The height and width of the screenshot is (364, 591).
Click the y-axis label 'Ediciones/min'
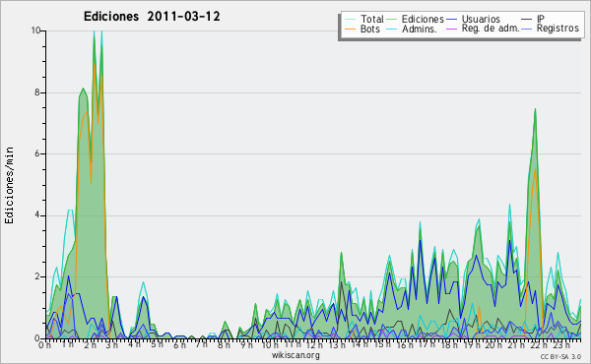click(x=9, y=185)
